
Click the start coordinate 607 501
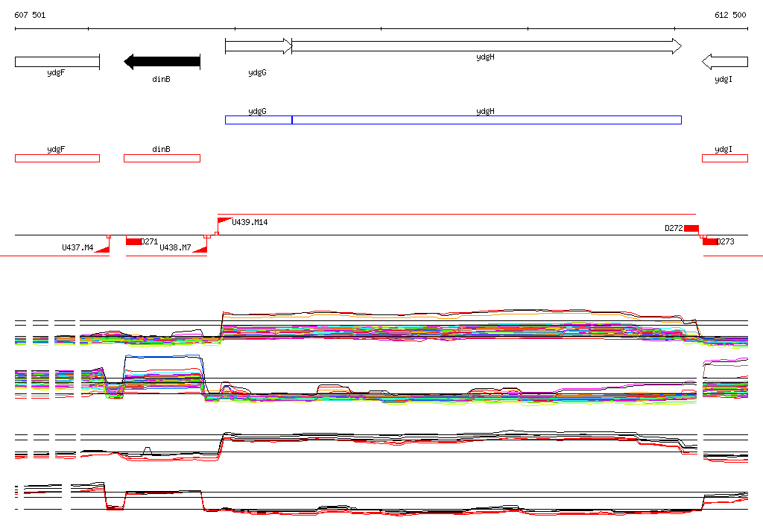(x=30, y=15)
